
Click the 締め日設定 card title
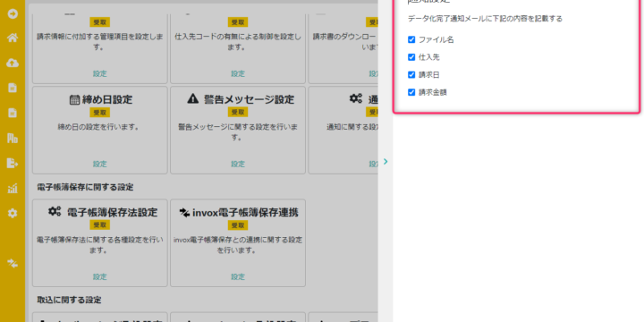pos(107,100)
